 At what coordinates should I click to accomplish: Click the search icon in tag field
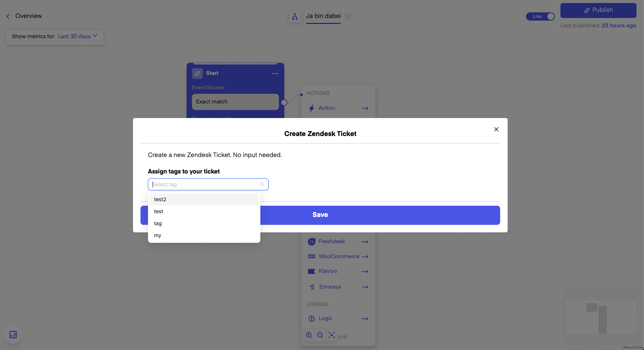pos(262,184)
